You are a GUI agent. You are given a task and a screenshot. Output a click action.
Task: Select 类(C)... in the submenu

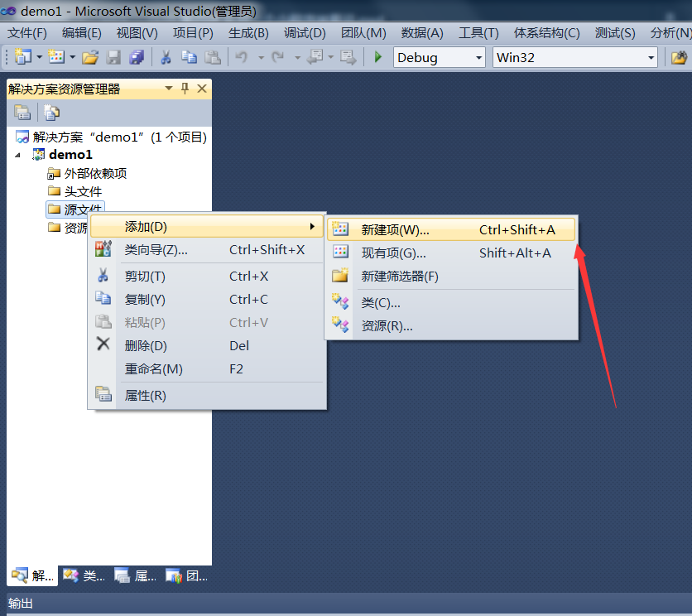tap(451, 303)
